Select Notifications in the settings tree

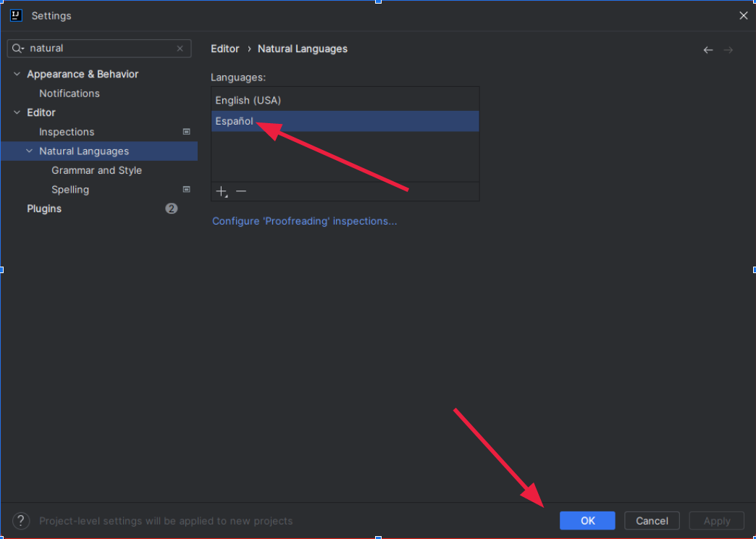(x=70, y=93)
